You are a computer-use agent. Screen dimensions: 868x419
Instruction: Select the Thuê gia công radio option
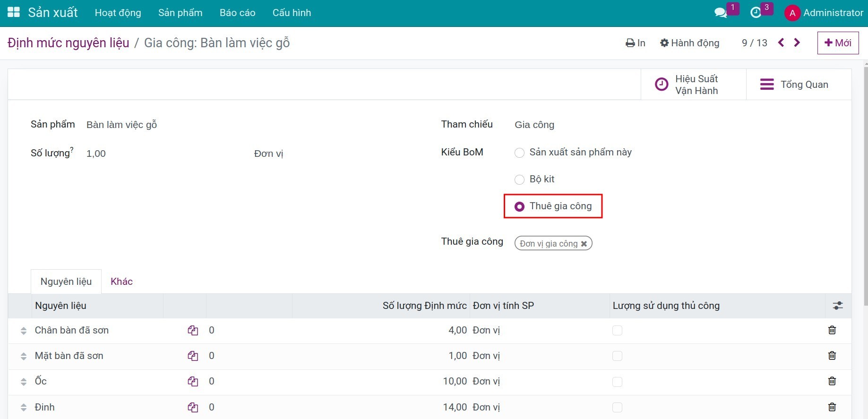519,206
